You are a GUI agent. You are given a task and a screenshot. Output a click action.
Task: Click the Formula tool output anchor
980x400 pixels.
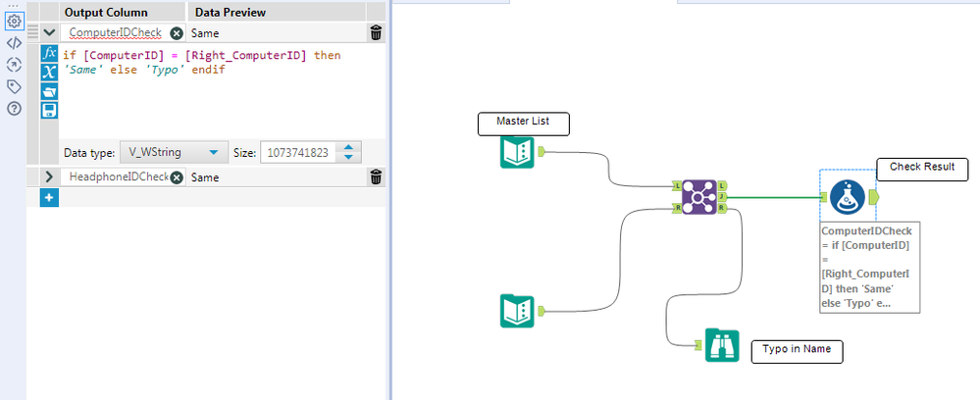(874, 197)
